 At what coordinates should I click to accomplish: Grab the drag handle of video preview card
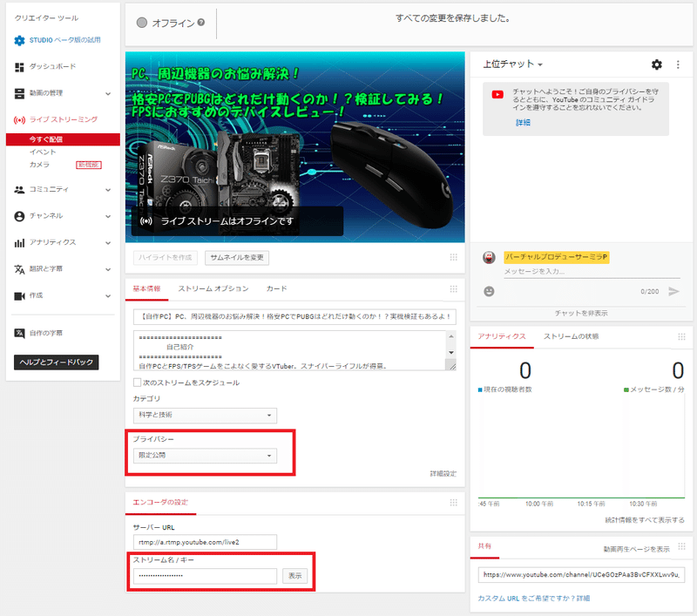tap(453, 257)
